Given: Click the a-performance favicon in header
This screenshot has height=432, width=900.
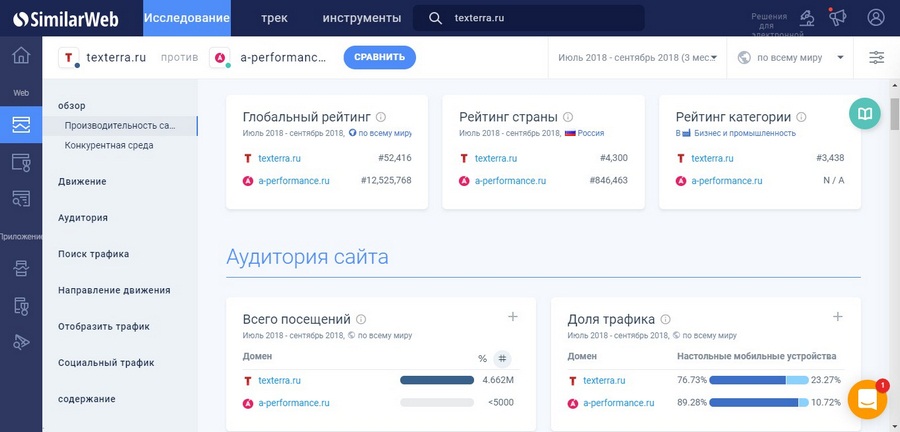Looking at the screenshot, I should tap(219, 57).
